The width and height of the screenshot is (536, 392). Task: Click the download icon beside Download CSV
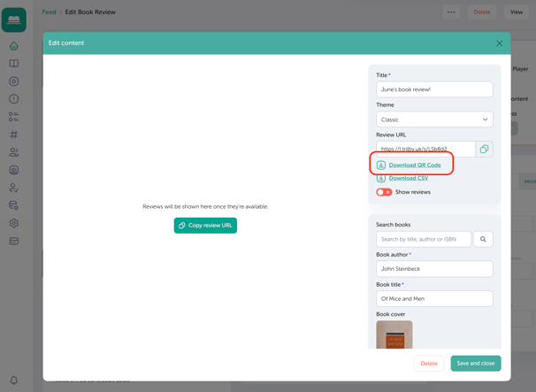(381, 178)
